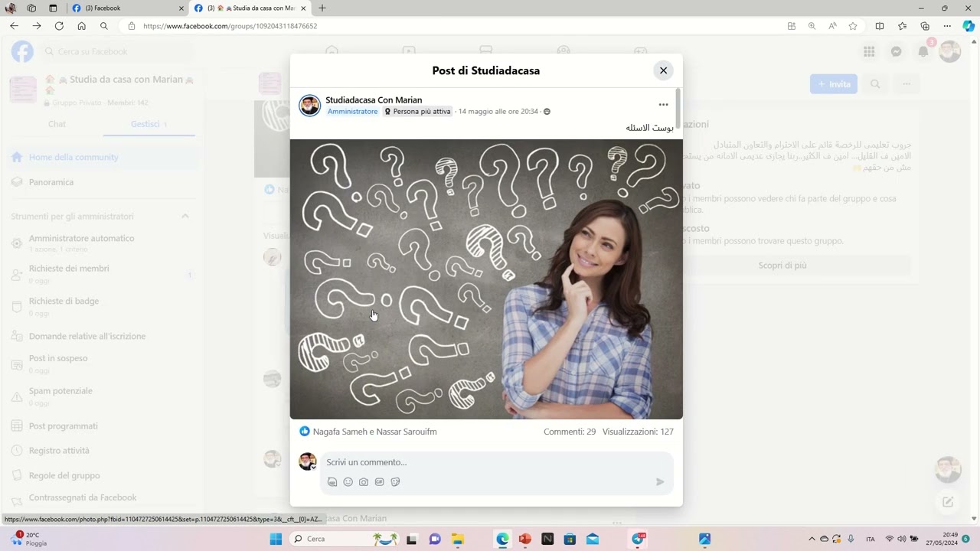Open Messenger chats

pyautogui.click(x=896, y=51)
